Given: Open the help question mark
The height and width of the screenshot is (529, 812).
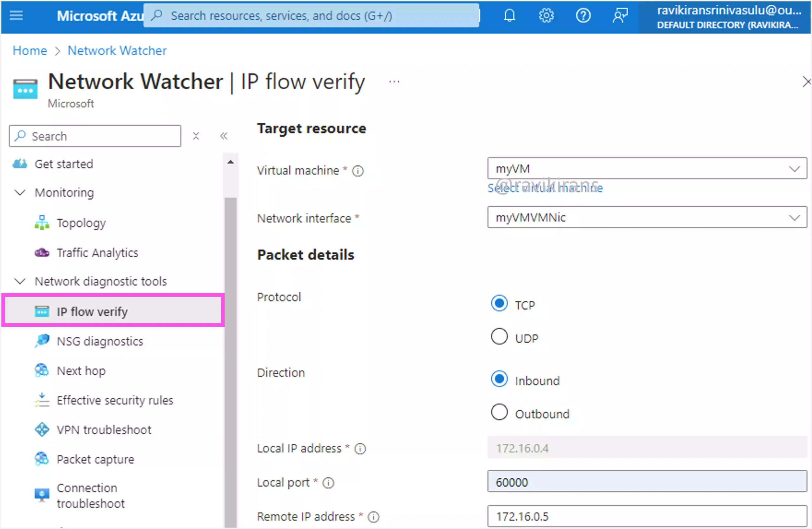Looking at the screenshot, I should (583, 16).
